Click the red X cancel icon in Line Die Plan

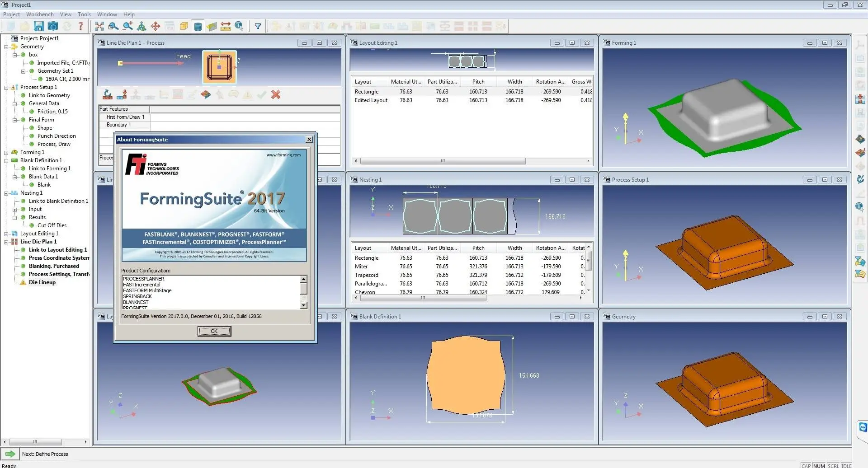[x=276, y=94]
